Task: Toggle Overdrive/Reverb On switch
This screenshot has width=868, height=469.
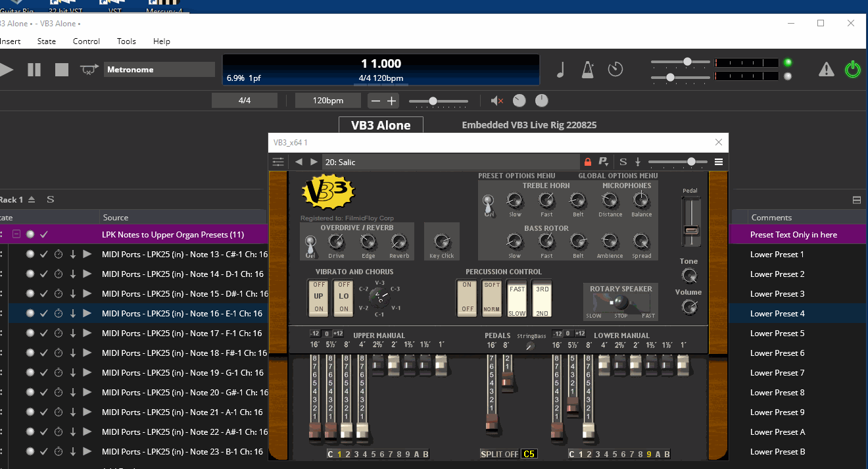Action: click(310, 246)
